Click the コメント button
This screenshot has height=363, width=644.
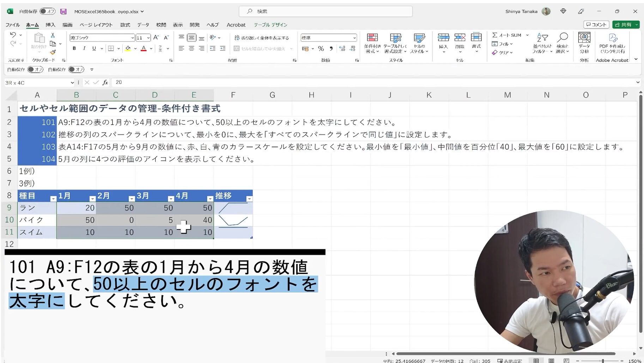(596, 24)
